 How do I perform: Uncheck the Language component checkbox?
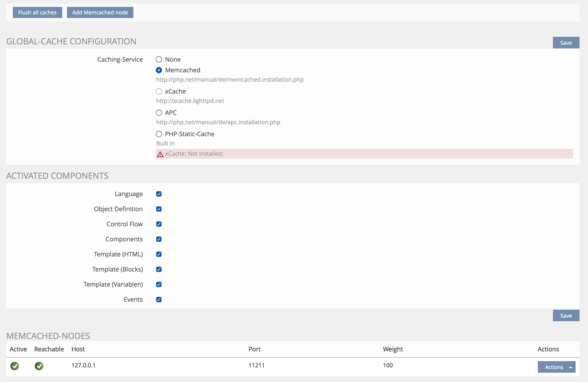[159, 194]
